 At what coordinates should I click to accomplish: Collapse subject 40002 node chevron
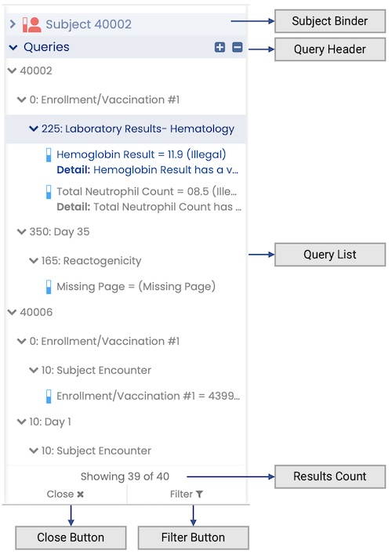12,71
